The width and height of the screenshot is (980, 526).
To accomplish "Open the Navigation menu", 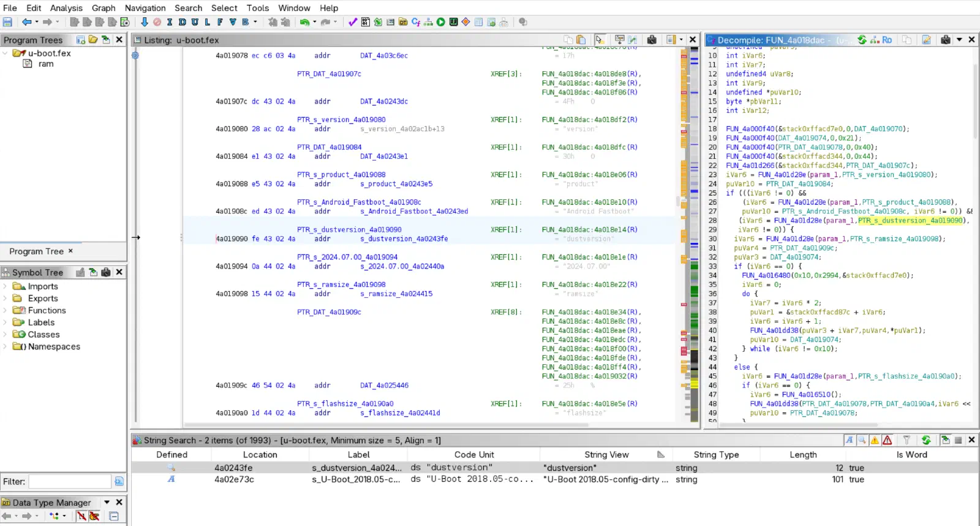I will [145, 8].
